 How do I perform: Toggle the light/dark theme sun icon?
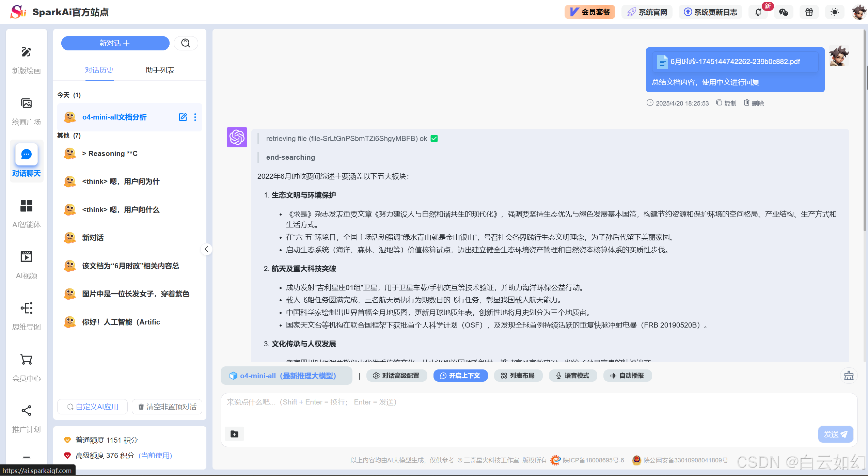(x=834, y=12)
